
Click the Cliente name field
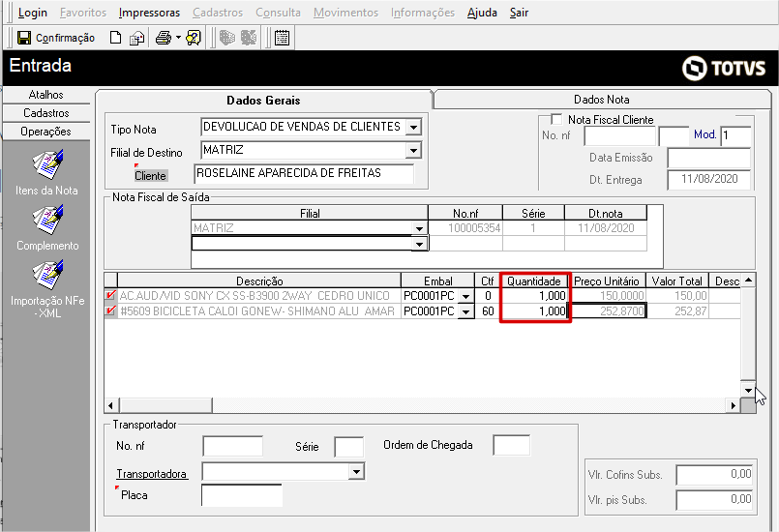coord(304,173)
